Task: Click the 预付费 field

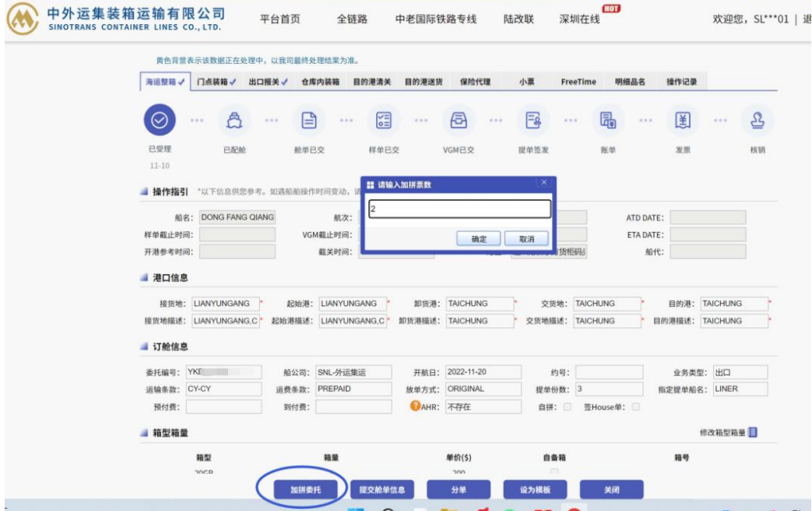Action: click(223, 407)
